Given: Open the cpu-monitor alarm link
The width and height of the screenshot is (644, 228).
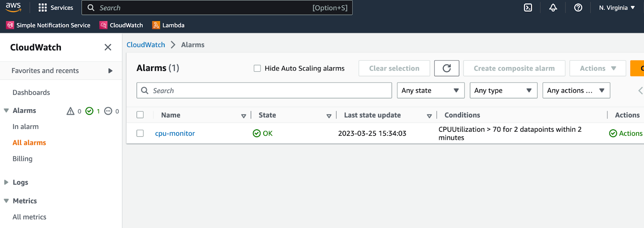Looking at the screenshot, I should click(x=175, y=133).
